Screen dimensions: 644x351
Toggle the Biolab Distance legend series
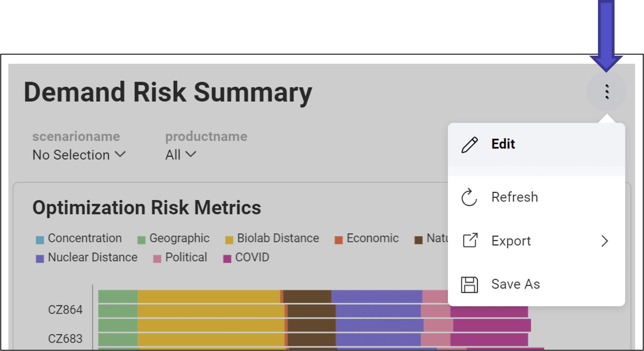pos(277,238)
